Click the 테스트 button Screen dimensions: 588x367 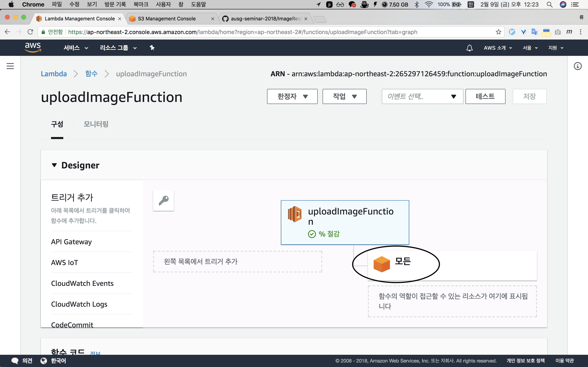(x=485, y=97)
